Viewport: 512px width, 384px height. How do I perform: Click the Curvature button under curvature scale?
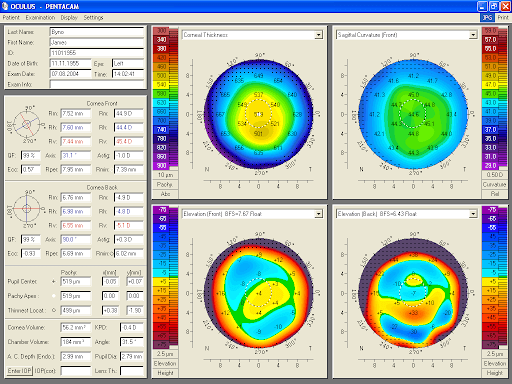pyautogui.click(x=495, y=184)
